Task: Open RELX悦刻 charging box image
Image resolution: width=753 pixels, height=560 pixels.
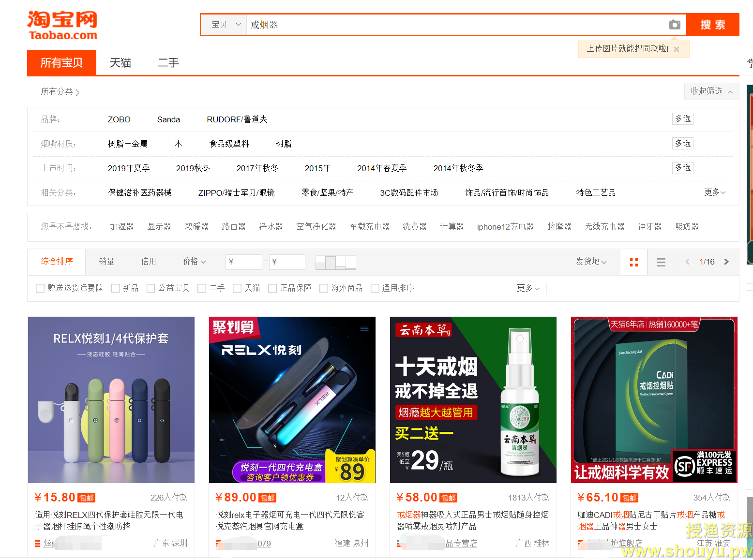Action: 292,400
